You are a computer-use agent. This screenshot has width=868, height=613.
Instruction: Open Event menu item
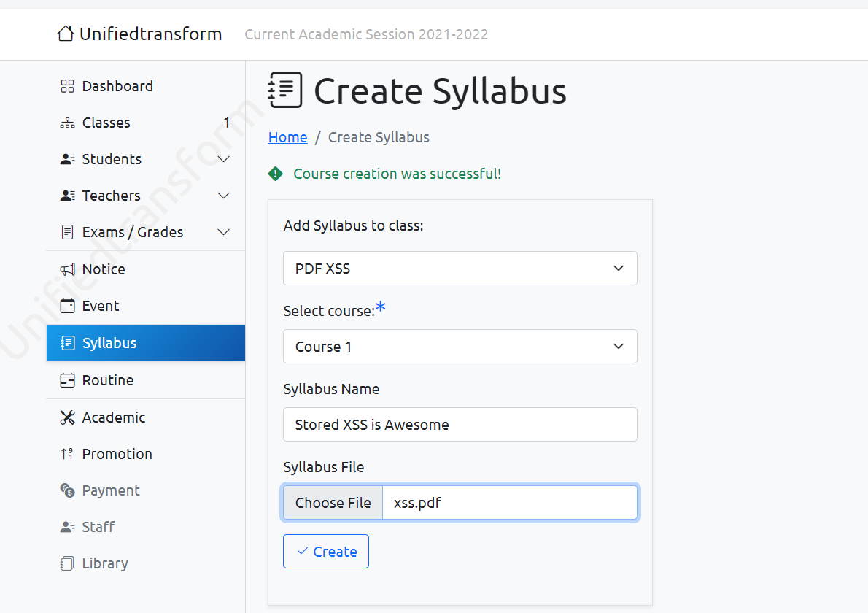(x=146, y=306)
